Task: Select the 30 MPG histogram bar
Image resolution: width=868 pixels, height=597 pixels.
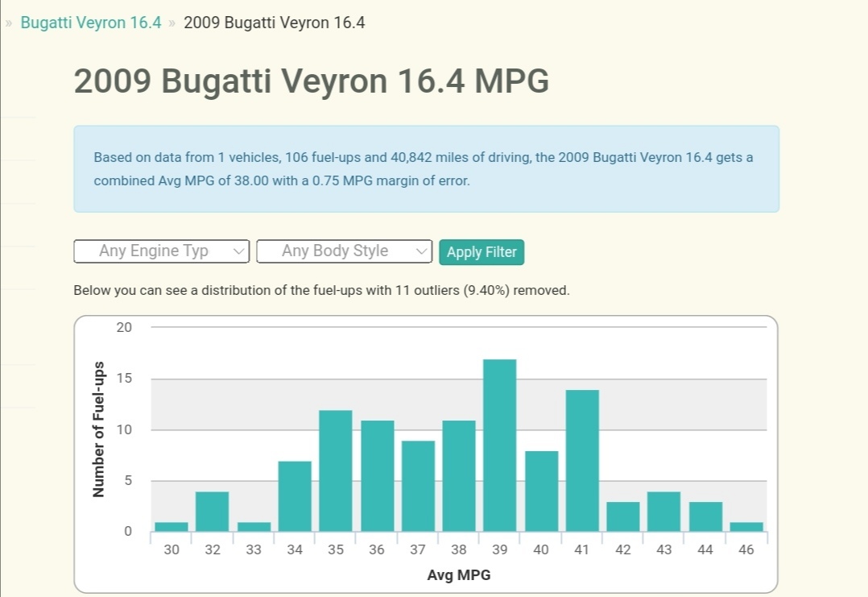Action: (x=172, y=527)
